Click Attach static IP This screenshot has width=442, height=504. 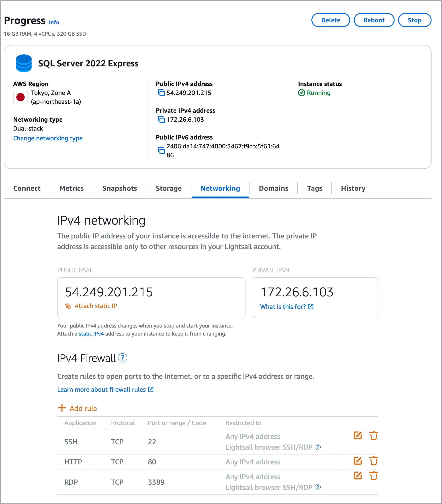click(x=96, y=306)
